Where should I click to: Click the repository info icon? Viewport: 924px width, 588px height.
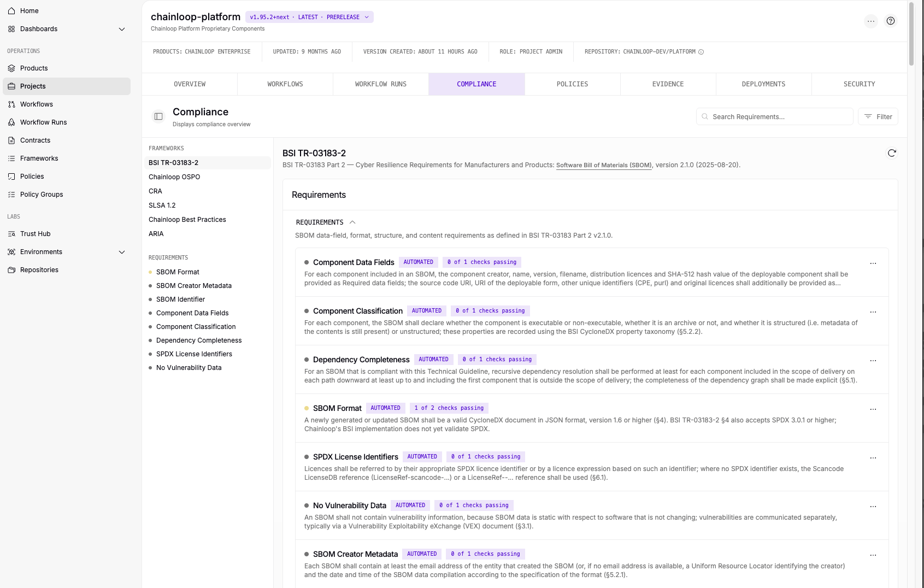tap(701, 52)
